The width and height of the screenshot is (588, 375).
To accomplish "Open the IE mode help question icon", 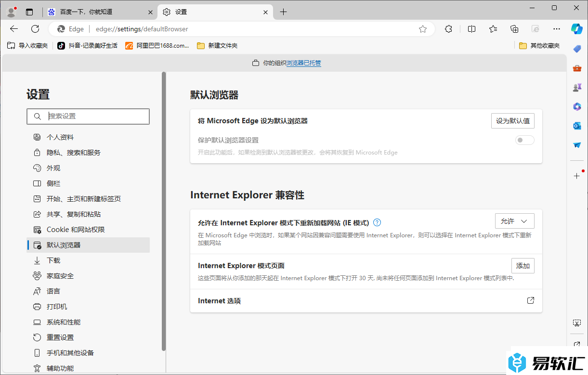I will [x=377, y=222].
